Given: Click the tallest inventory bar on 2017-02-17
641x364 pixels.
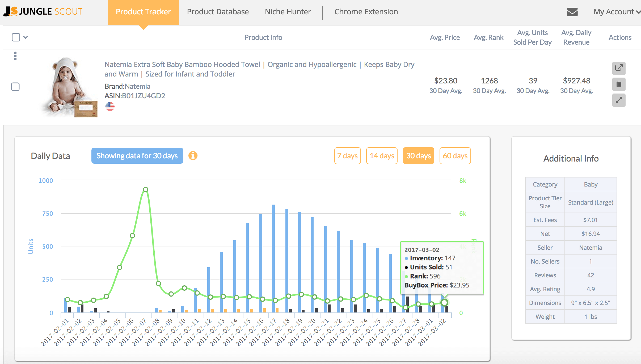Looking at the screenshot, I should coord(273,258).
